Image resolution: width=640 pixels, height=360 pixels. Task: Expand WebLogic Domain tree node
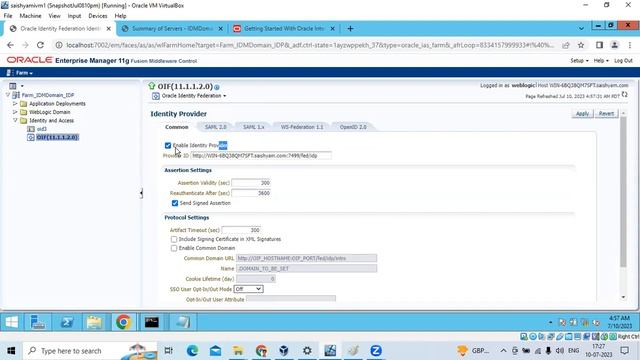(x=15, y=112)
